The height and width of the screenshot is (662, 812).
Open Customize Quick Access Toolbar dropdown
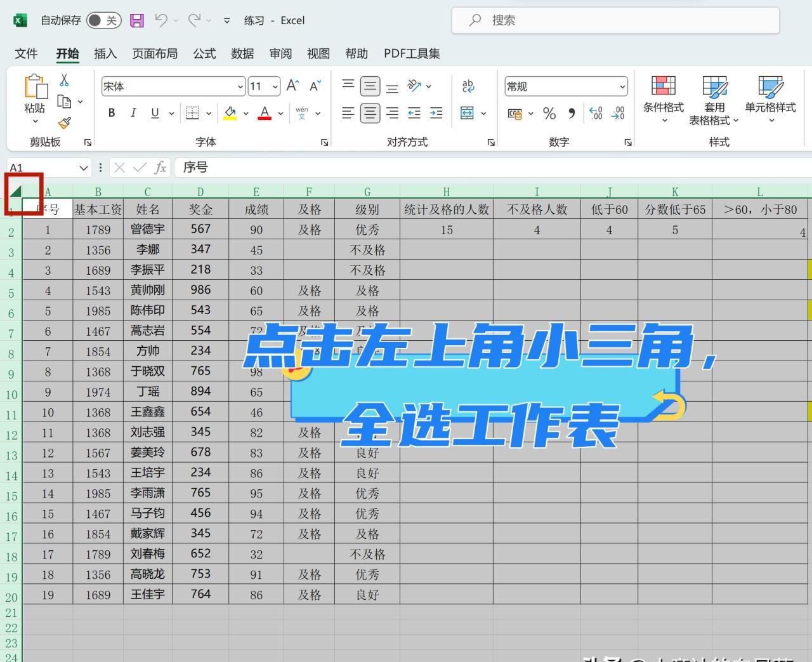click(227, 21)
